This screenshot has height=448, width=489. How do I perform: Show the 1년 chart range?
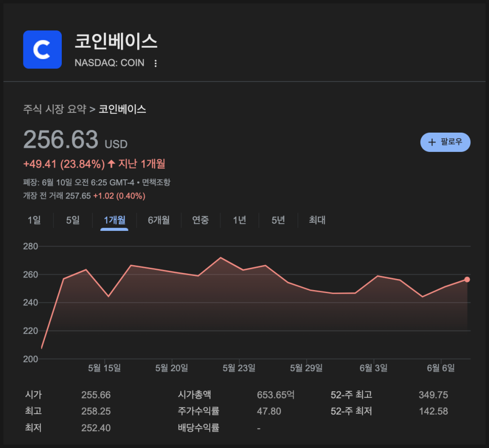coord(239,220)
